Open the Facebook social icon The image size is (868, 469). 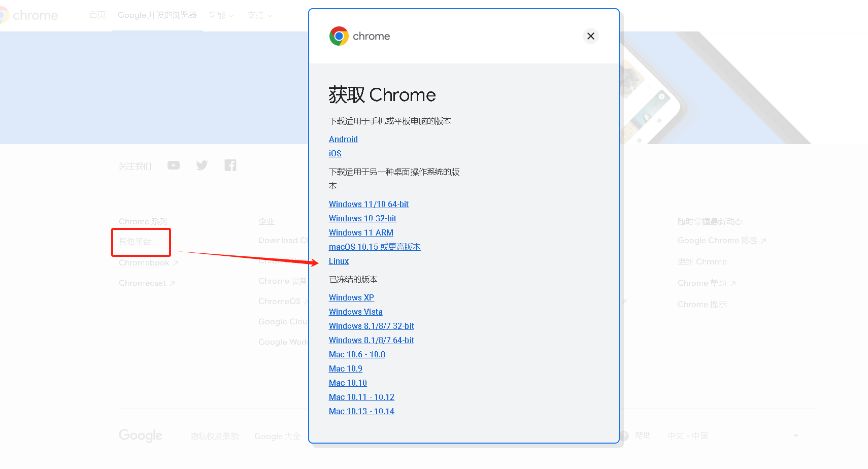pos(230,165)
